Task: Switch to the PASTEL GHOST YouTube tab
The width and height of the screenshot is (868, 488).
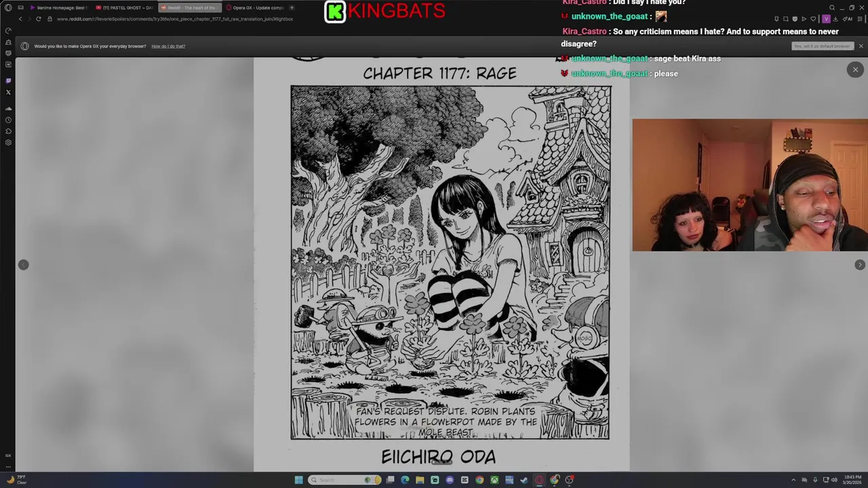Action: [x=123, y=7]
